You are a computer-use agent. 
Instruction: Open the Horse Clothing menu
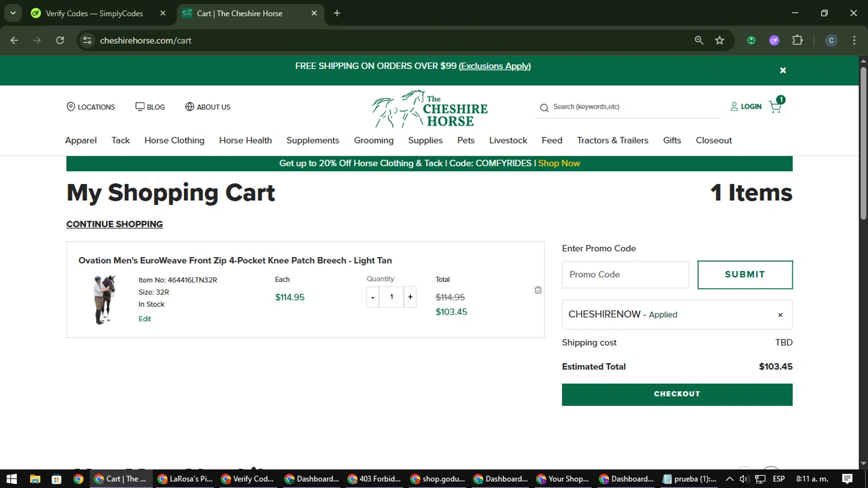coord(174,141)
